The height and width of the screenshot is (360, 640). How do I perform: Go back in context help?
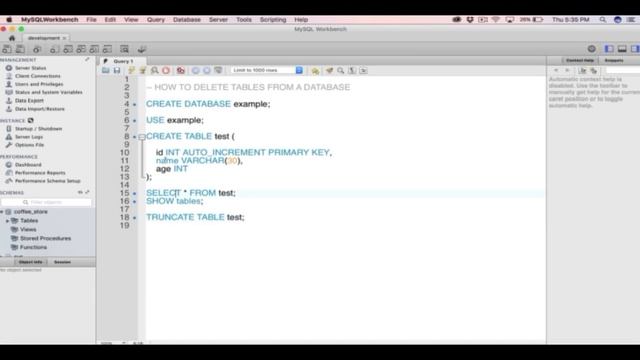556,71
